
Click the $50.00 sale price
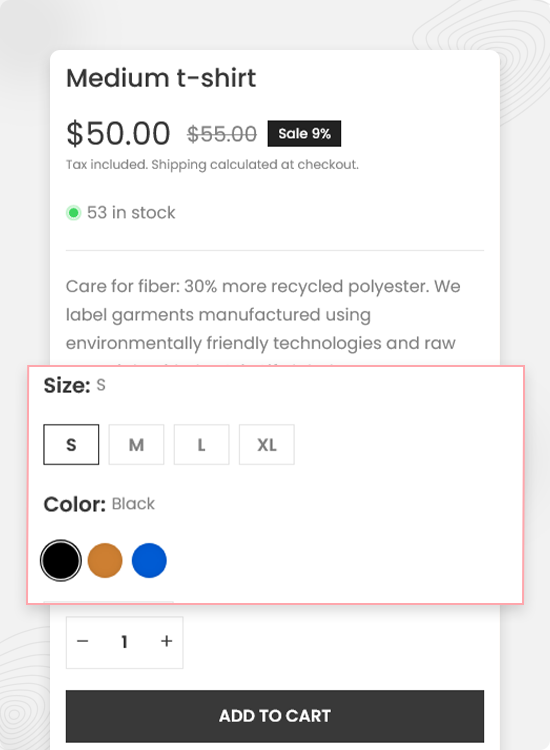pyautogui.click(x=118, y=133)
